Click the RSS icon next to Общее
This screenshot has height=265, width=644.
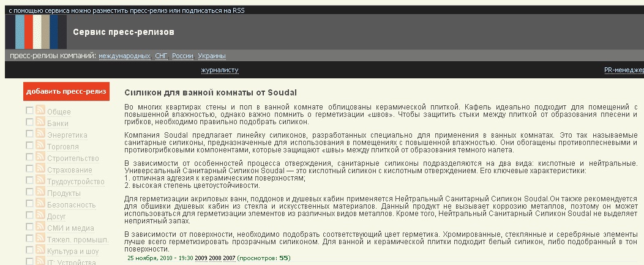(40, 110)
